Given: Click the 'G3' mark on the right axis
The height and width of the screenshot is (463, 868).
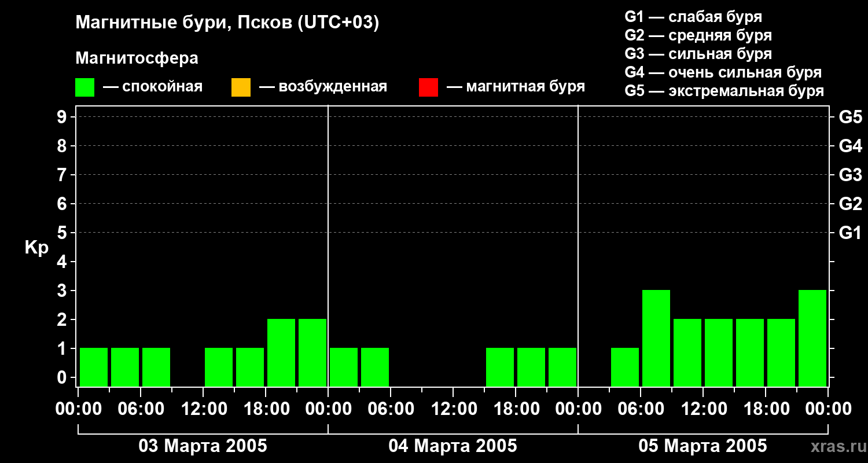Looking at the screenshot, I should click(x=850, y=175).
